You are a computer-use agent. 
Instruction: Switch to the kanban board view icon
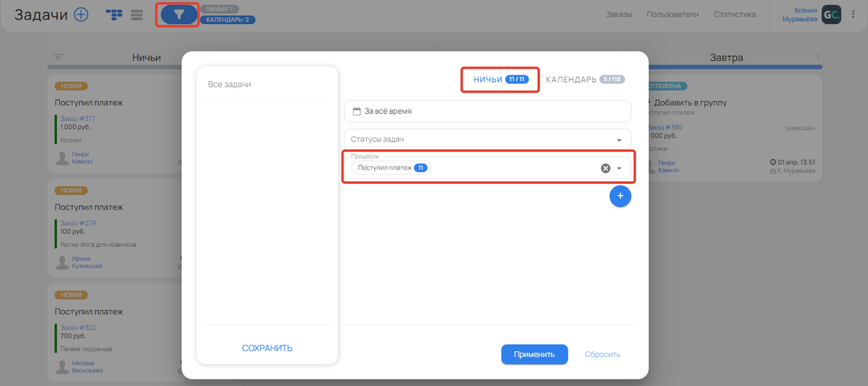point(114,14)
